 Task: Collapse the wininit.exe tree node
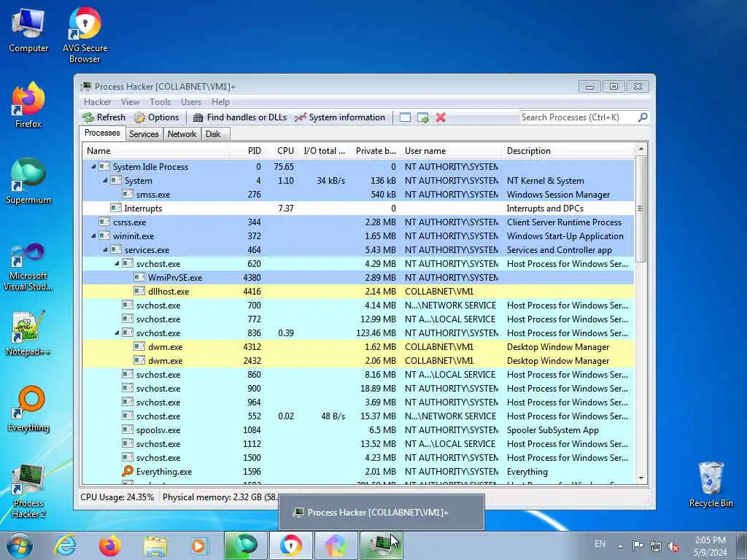click(93, 236)
